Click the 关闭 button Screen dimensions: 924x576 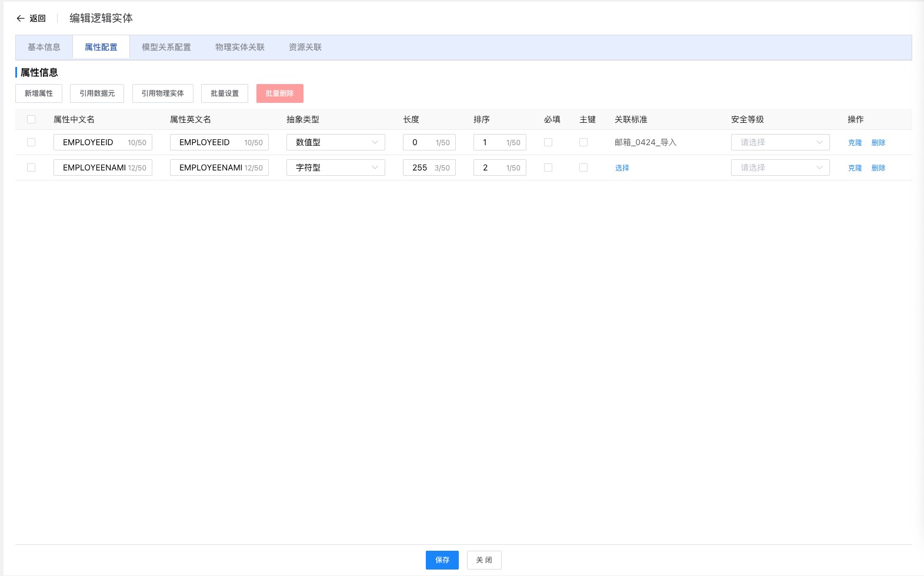pos(484,560)
